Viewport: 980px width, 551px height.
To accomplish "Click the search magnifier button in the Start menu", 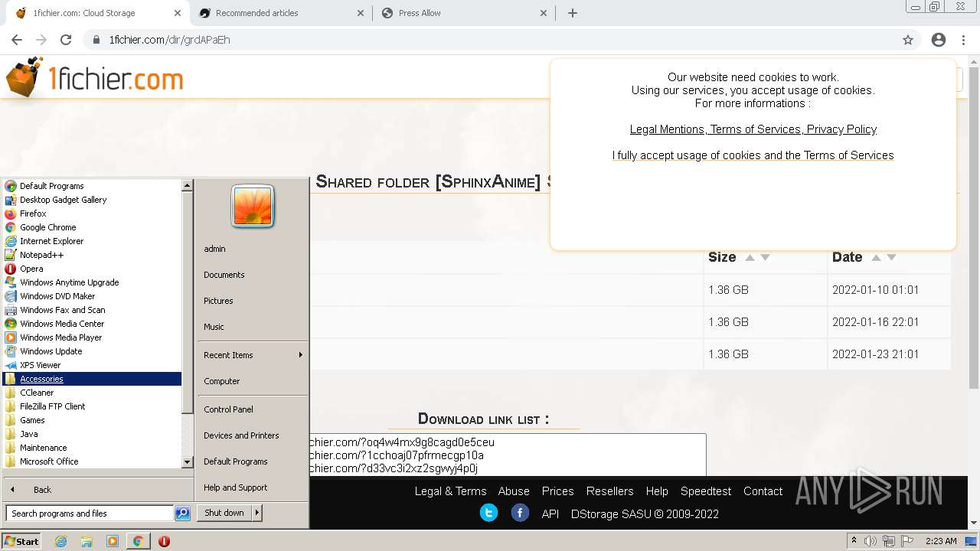I will pos(182,514).
